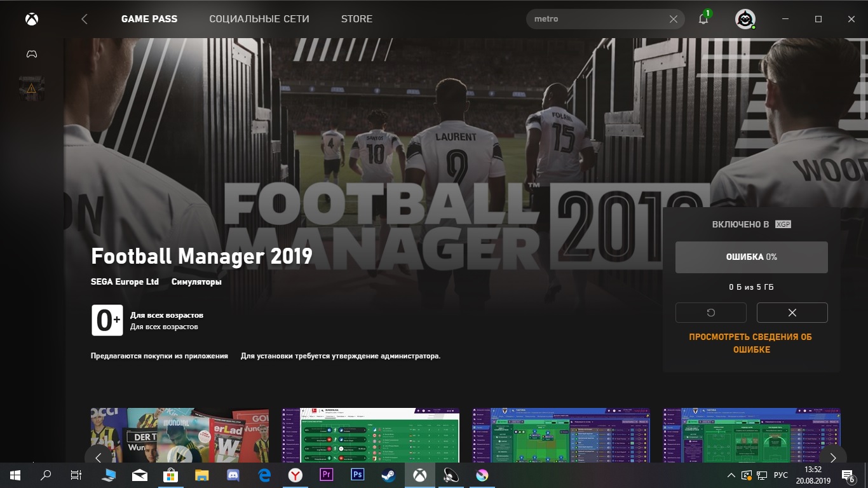Image resolution: width=868 pixels, height=488 pixels.
Task: Switch to СОЦИАЛЬНЫЕ СЕТИ tab
Action: tap(259, 19)
